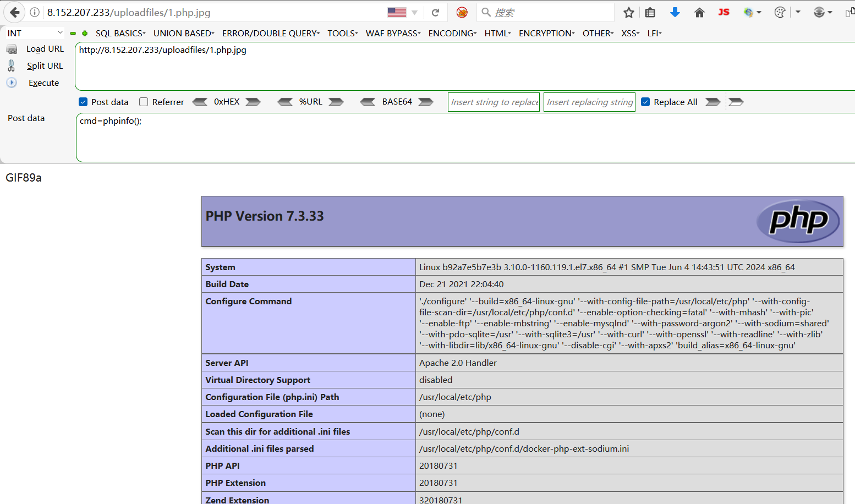The width and height of the screenshot is (855, 504).
Task: Focus the 'Insert string to replace' field
Action: 494,102
